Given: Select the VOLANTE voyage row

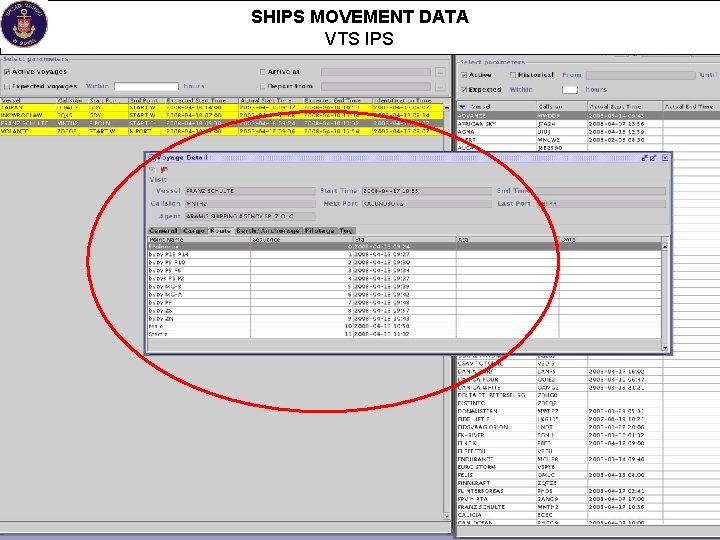Looking at the screenshot, I should 222,131.
